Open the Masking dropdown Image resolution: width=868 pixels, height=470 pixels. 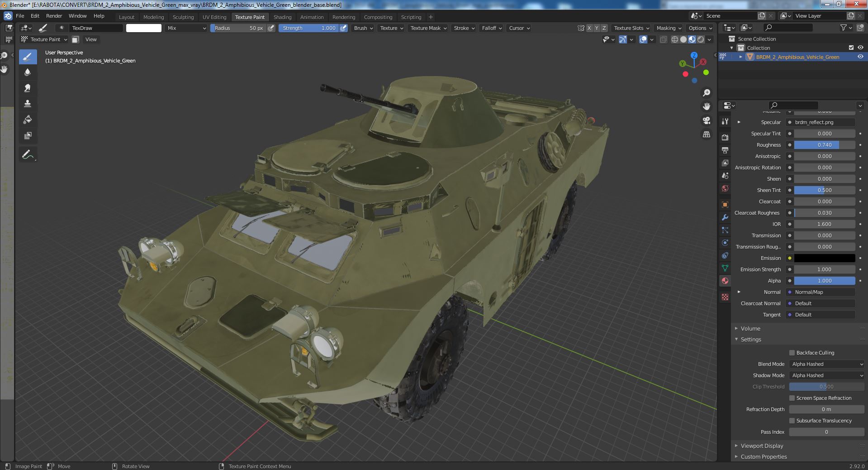click(669, 28)
